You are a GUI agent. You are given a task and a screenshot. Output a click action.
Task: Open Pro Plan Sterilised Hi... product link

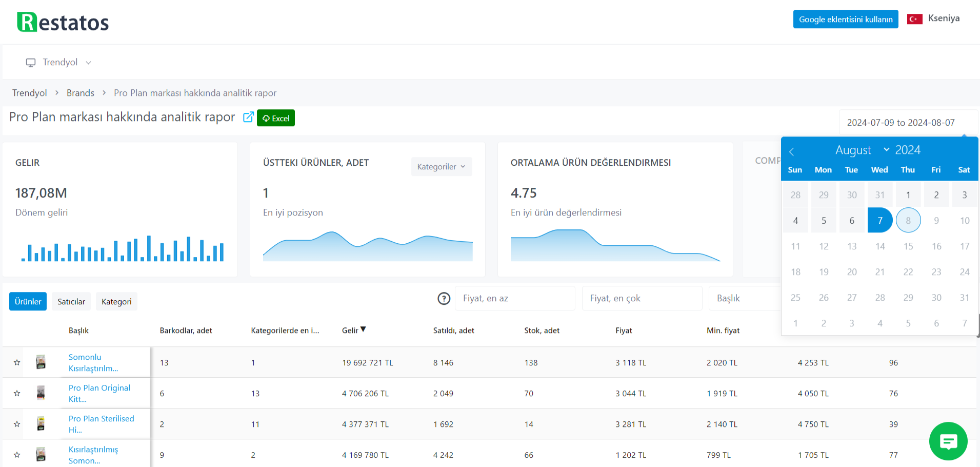coord(102,424)
